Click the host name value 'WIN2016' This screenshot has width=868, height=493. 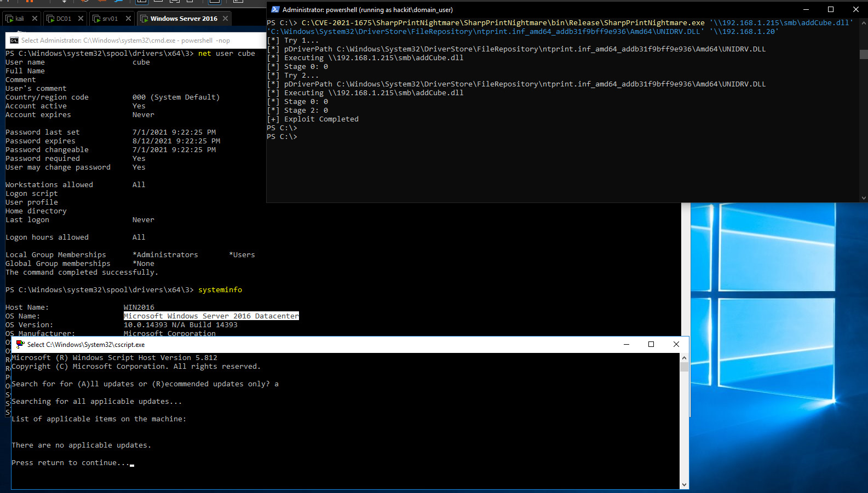pos(139,308)
